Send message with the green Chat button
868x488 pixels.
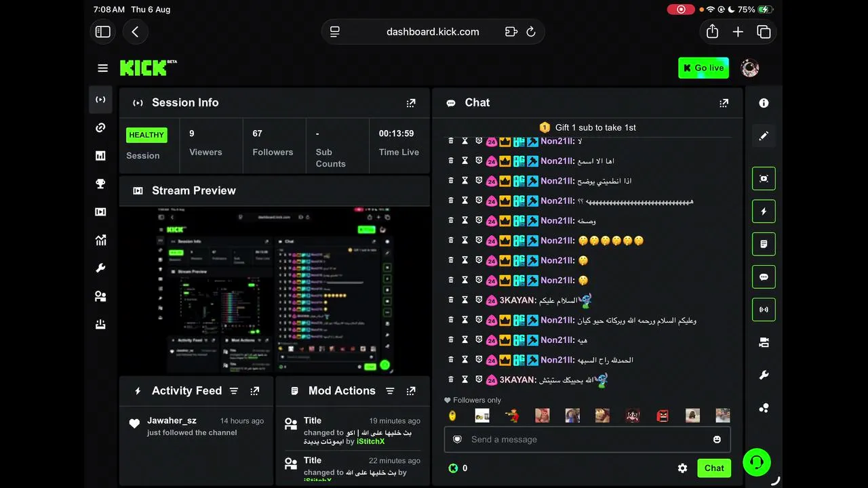click(x=714, y=468)
